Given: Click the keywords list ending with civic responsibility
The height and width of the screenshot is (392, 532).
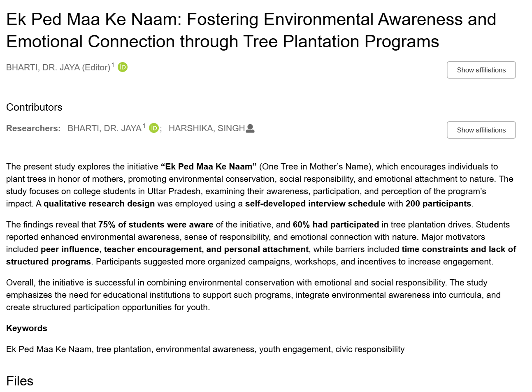Looking at the screenshot, I should coord(205,349).
